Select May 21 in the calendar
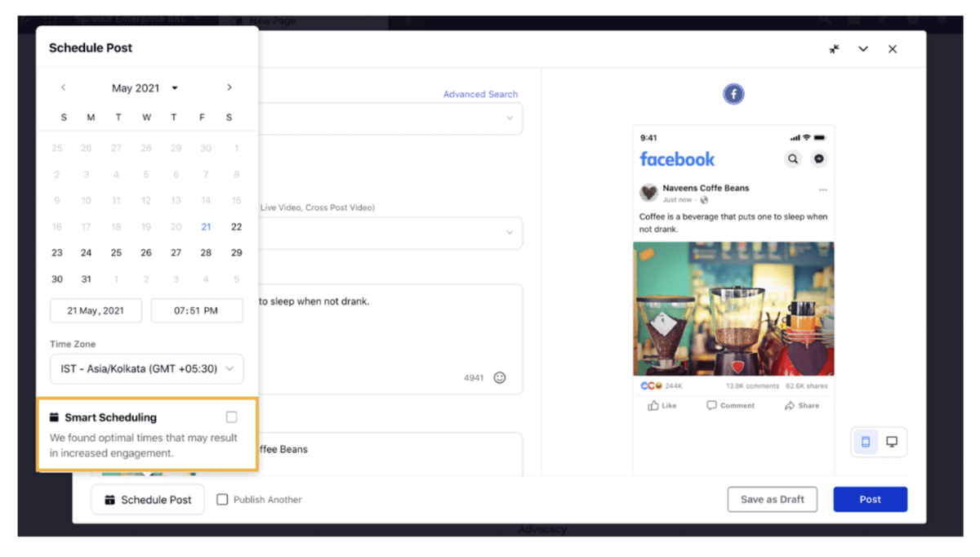This screenshot has width=980, height=557. (x=206, y=227)
